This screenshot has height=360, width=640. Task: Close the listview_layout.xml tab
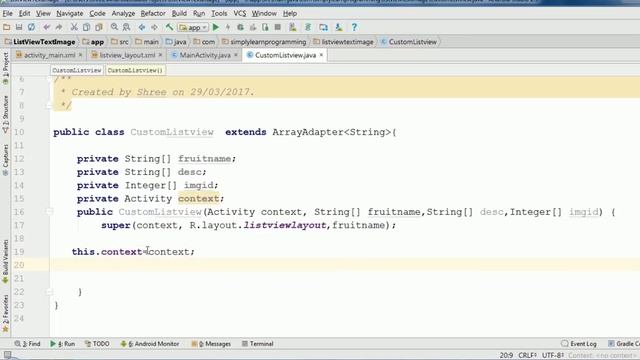160,55
